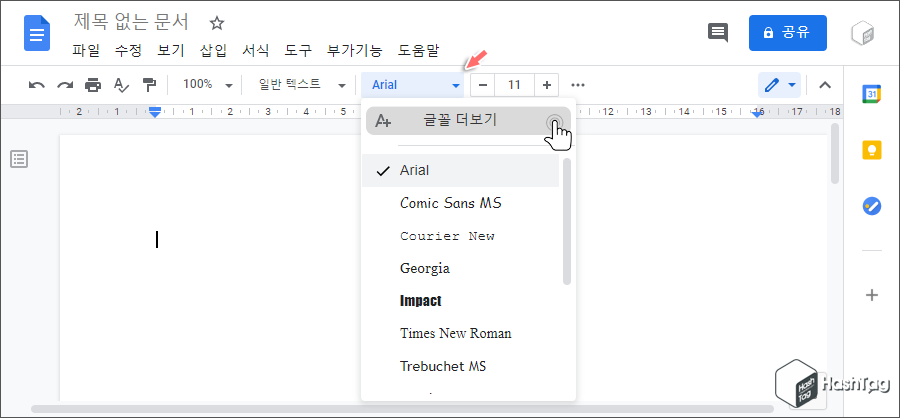Click the document vertical scrollbar
Image resolution: width=900 pixels, height=418 pixels.
pos(835,154)
